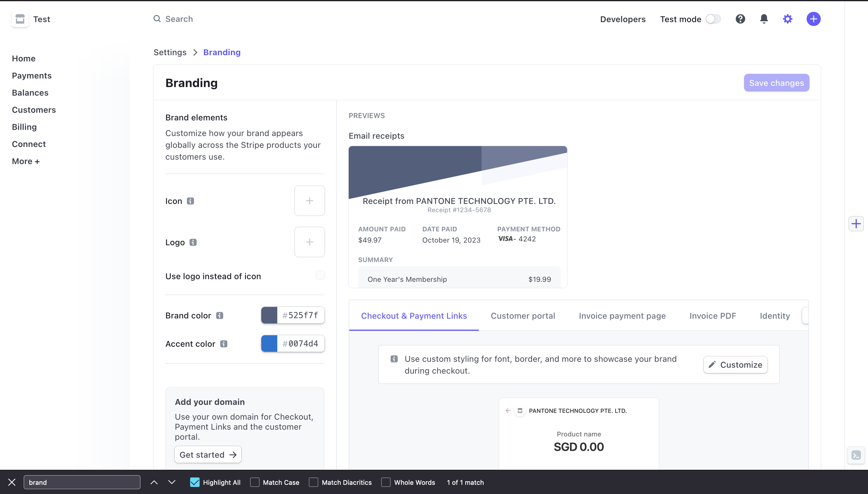Go to previous match with the up chevron
868x494 pixels.
coord(154,482)
